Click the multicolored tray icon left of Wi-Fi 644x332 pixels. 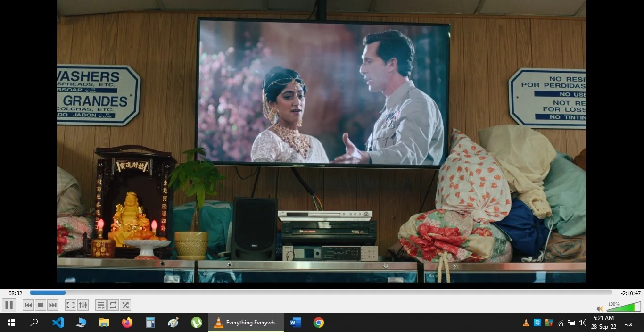click(x=549, y=323)
